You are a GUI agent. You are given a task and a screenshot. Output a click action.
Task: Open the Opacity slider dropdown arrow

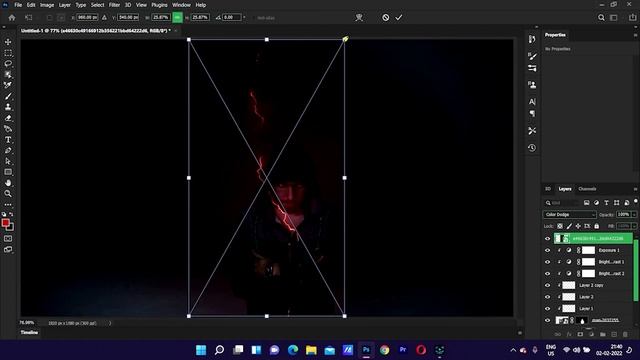click(634, 214)
